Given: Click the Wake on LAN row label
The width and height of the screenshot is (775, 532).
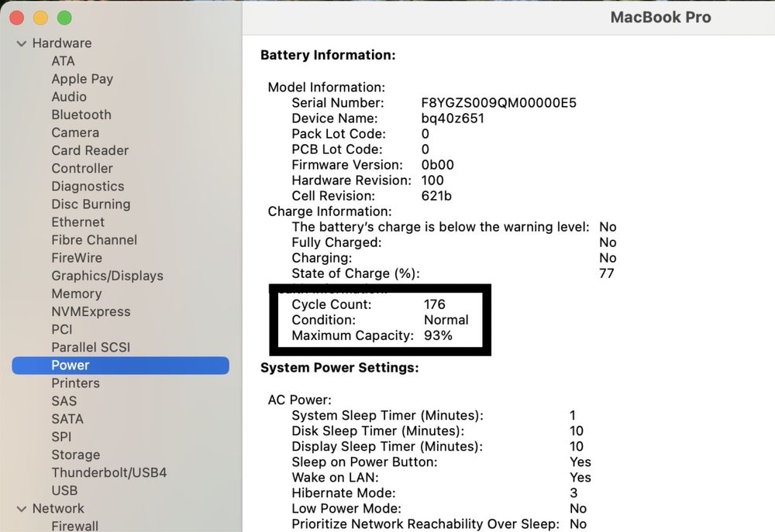Looking at the screenshot, I should coord(335,478).
